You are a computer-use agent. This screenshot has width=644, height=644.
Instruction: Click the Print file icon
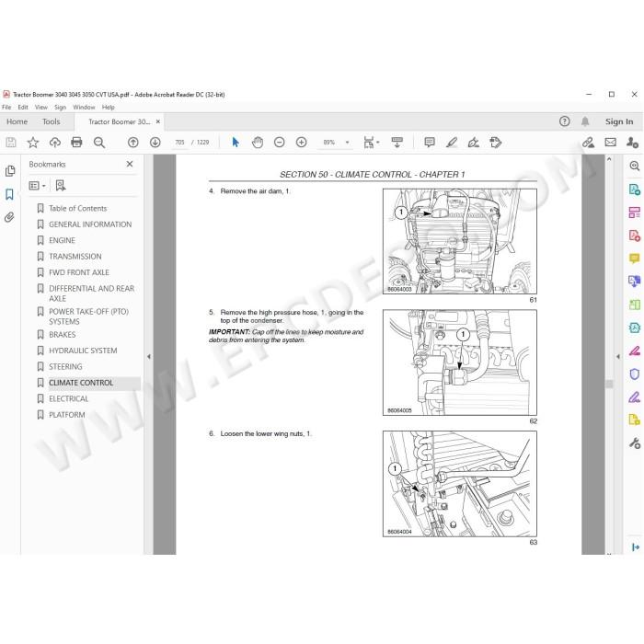point(76,143)
